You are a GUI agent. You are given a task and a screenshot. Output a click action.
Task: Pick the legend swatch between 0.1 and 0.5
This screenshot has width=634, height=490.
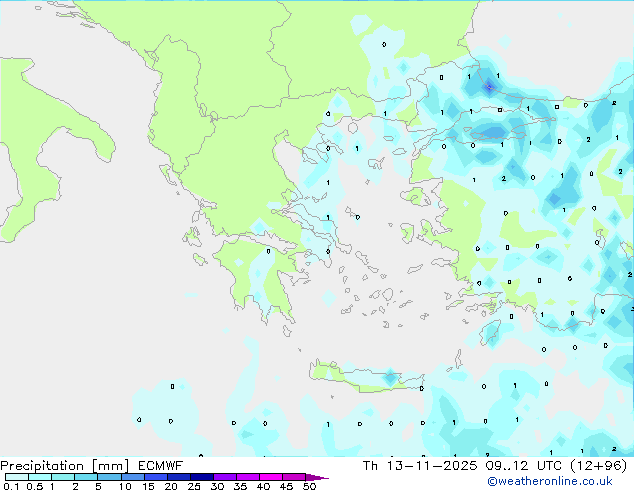tap(17, 477)
